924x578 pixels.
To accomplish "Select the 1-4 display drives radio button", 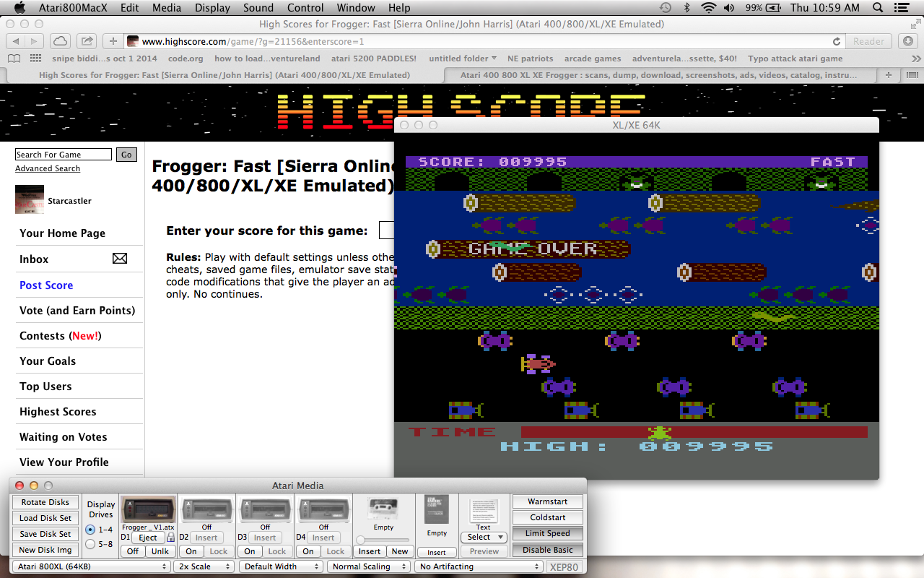I will coord(90,530).
